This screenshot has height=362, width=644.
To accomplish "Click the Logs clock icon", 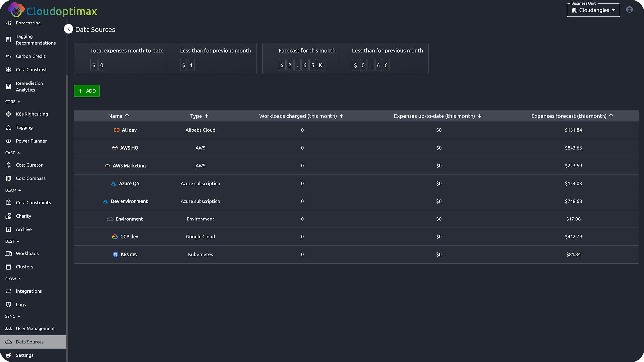I will (8, 304).
